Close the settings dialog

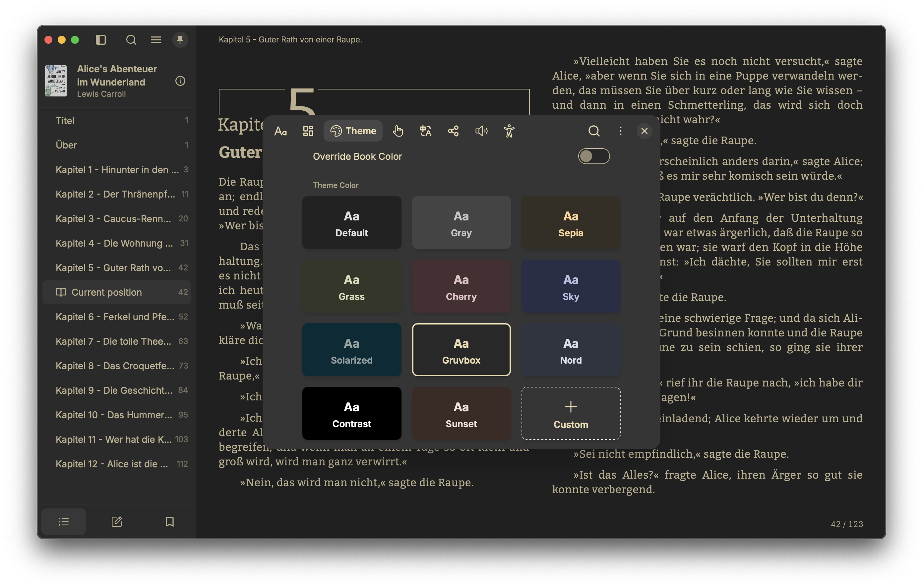pos(644,131)
